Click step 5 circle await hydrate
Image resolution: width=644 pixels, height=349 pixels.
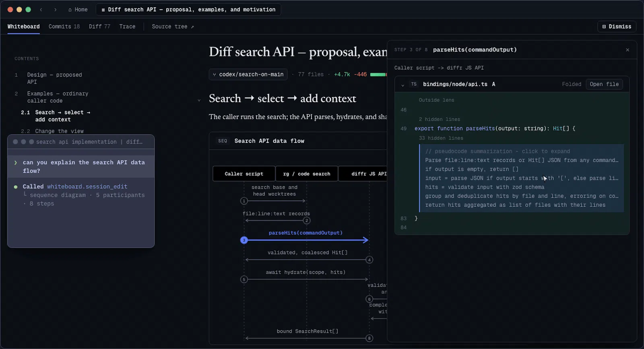[244, 279]
